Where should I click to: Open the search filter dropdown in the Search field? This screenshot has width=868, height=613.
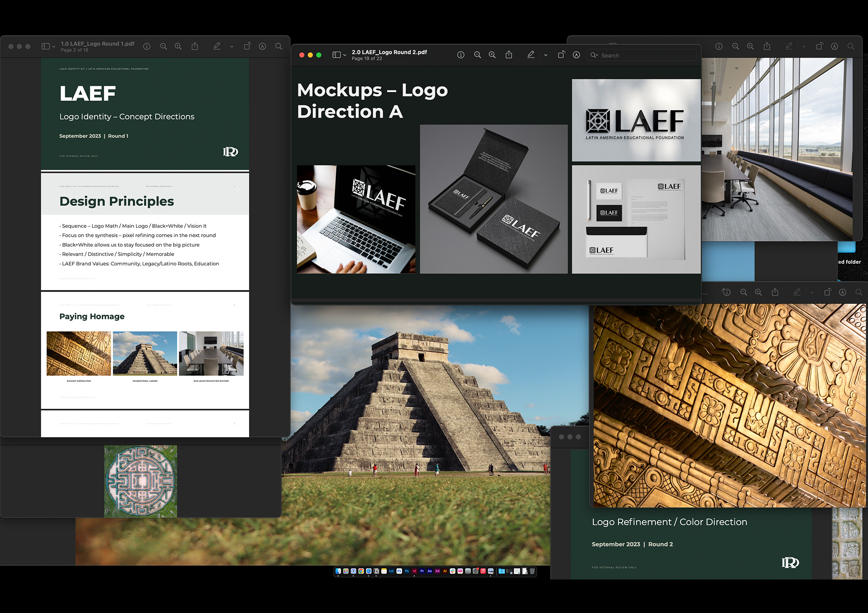point(595,55)
